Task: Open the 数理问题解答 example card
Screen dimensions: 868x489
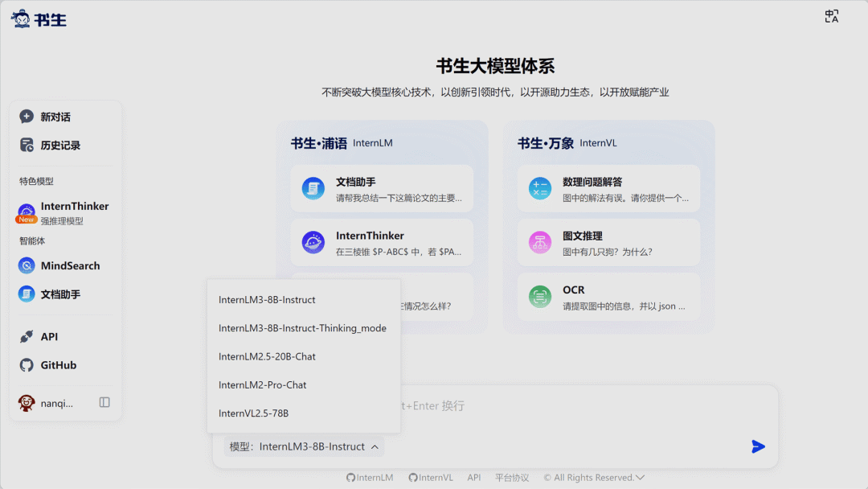Action: click(x=608, y=189)
